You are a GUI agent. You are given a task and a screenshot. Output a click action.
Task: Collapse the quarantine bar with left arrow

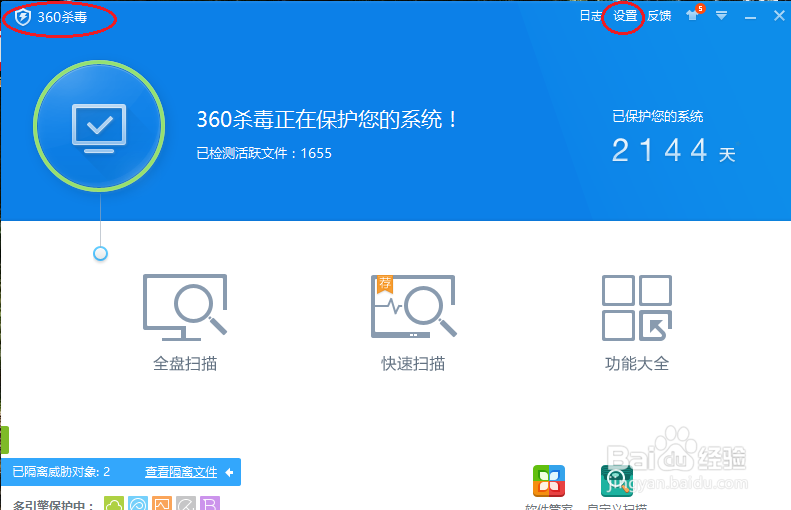tap(230, 472)
